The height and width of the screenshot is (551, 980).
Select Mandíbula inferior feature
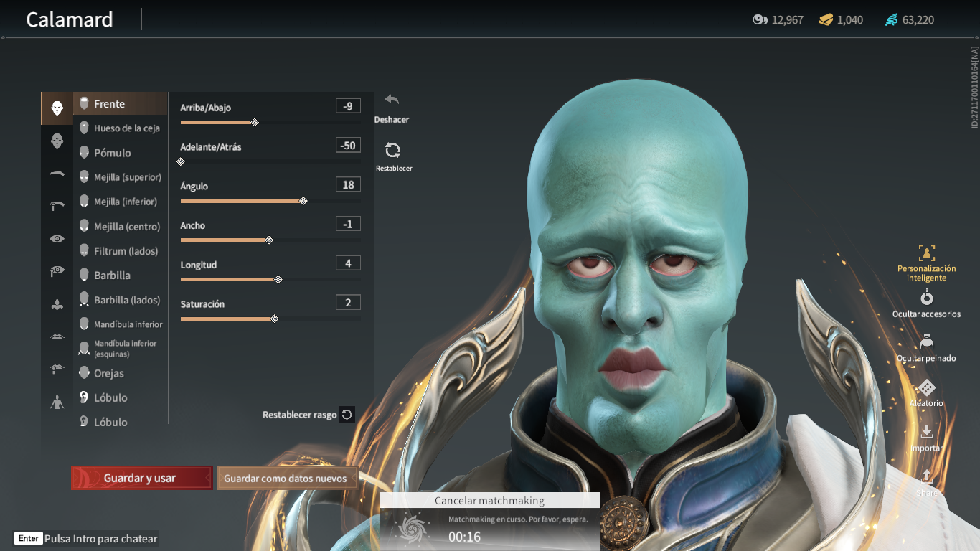121,324
